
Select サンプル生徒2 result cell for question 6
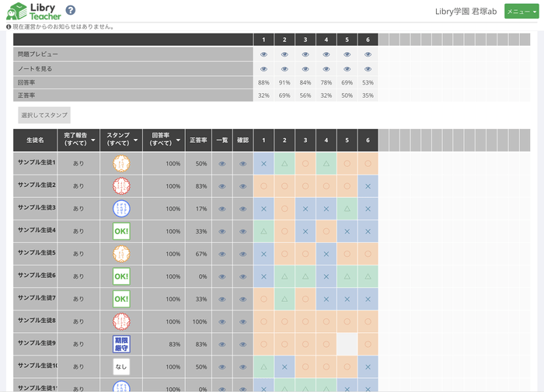pos(368,186)
